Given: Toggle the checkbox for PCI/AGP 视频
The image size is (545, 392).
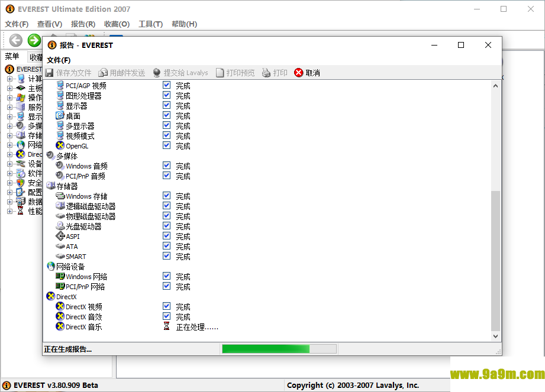Looking at the screenshot, I should (x=166, y=85).
